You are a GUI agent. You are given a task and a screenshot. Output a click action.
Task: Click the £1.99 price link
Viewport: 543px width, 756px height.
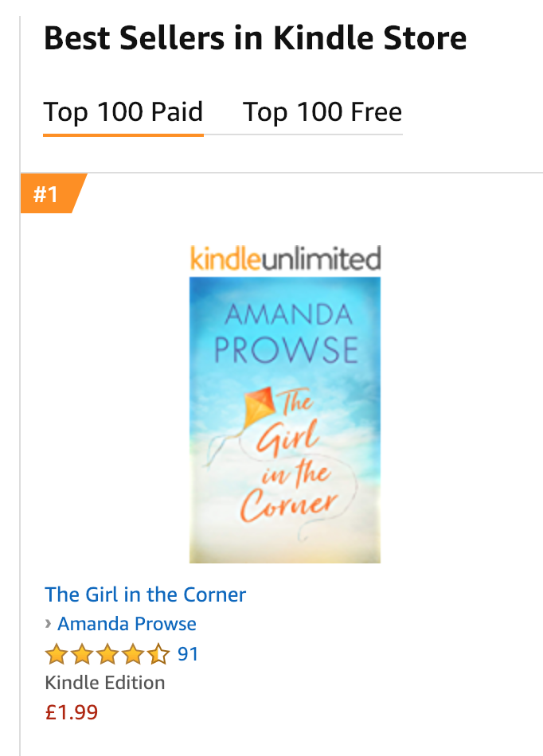[72, 712]
